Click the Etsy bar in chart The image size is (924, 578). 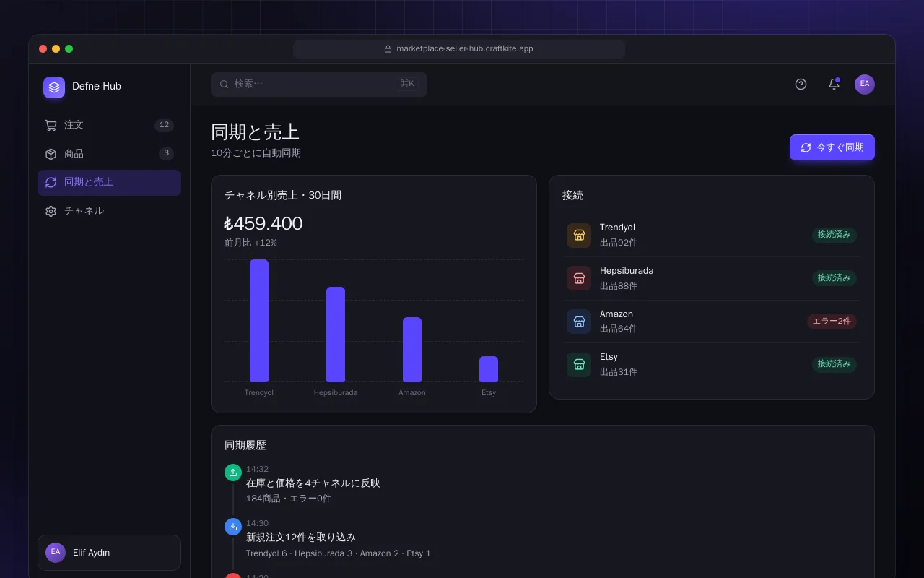(x=489, y=369)
